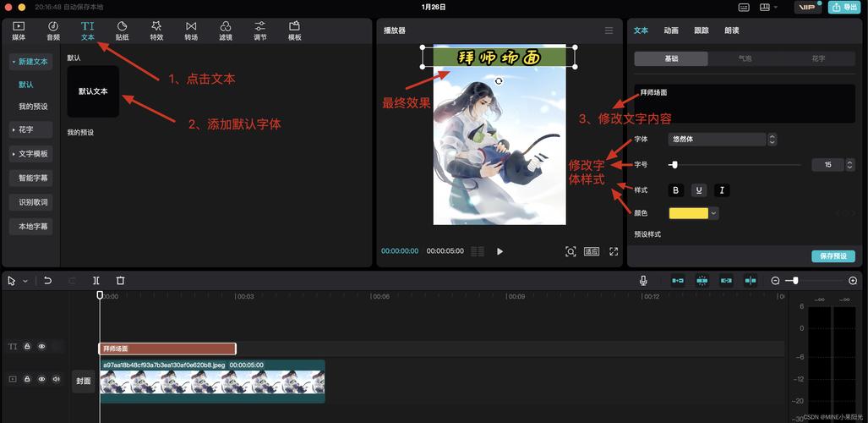Click the yellow text color swatch
868x423 pixels.
pos(689,213)
